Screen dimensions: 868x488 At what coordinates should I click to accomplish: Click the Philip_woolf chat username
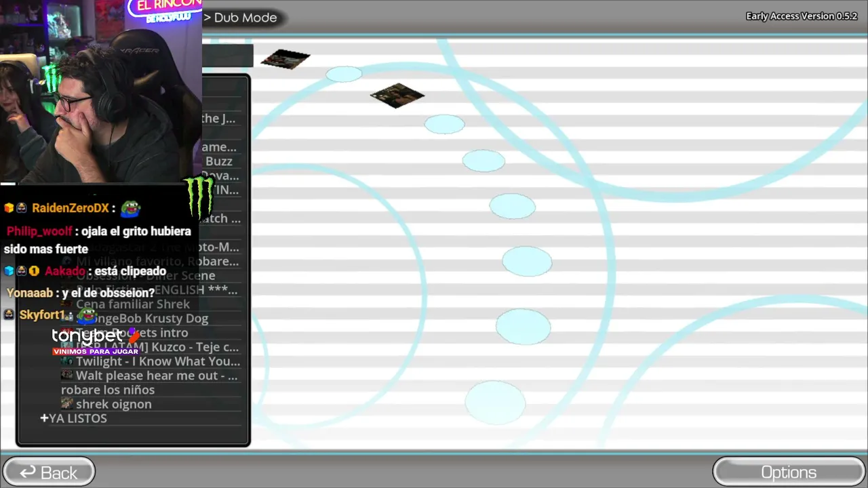tap(39, 231)
